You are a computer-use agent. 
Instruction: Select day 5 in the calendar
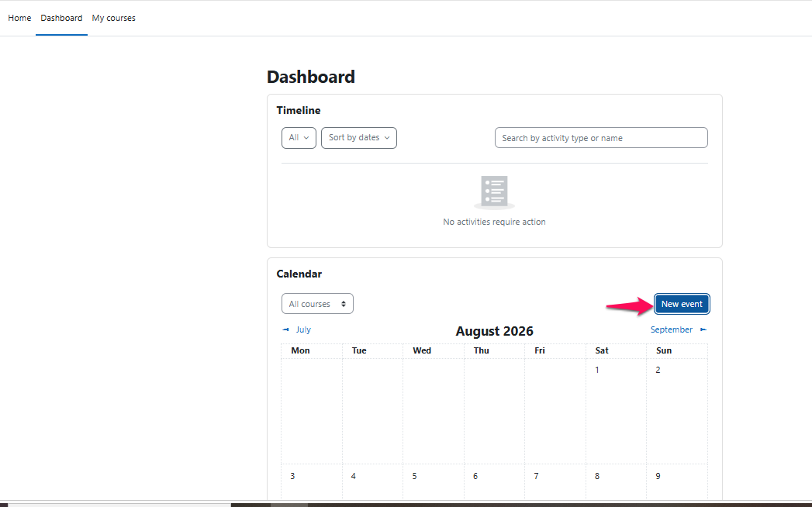pyautogui.click(x=414, y=476)
